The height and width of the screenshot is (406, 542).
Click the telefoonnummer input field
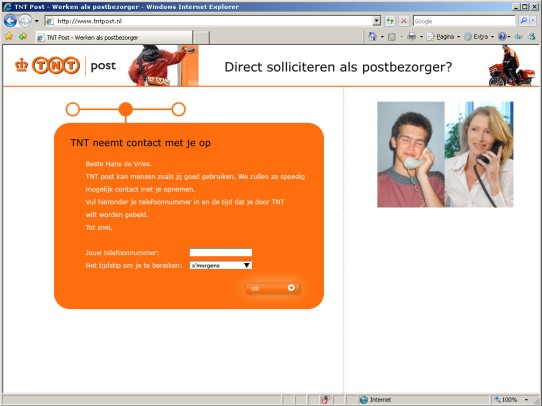click(x=221, y=253)
